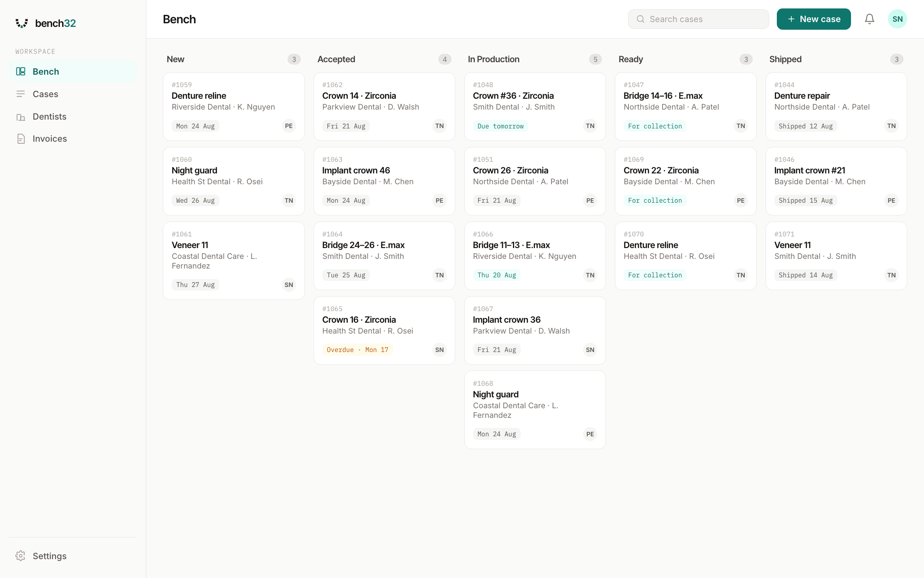Click the Shipped column count badge
Viewport: 924px width, 578px height.
coord(897,59)
